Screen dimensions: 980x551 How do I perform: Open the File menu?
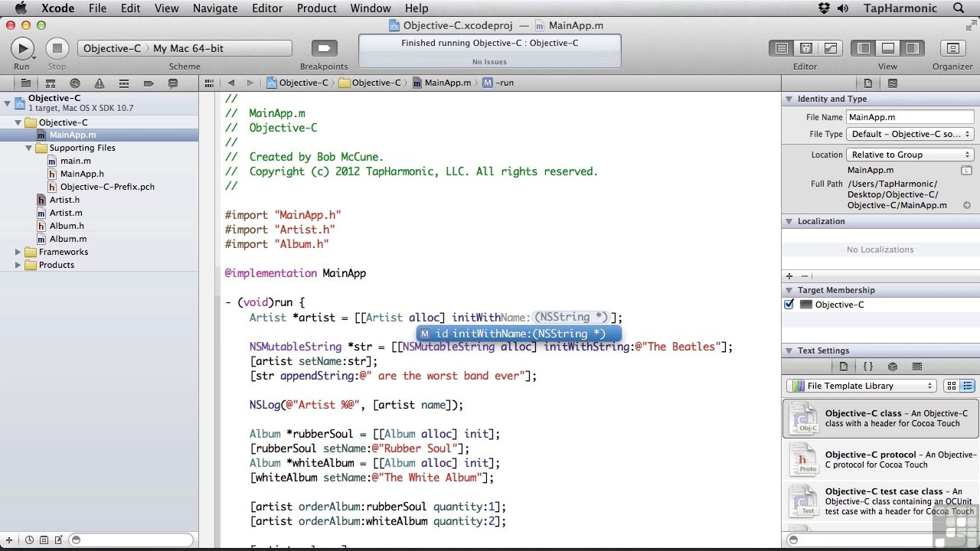(x=97, y=8)
